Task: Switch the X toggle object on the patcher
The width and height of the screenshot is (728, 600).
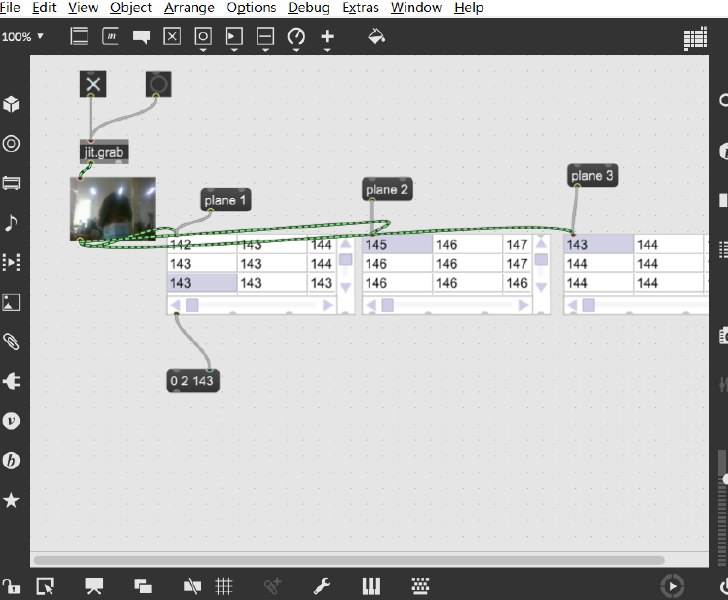Action: pos(93,84)
